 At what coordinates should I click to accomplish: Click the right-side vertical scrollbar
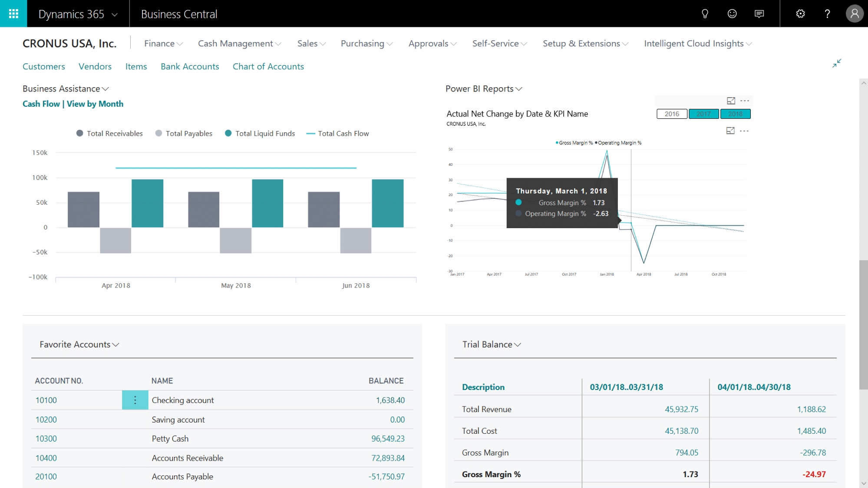coord(862,304)
